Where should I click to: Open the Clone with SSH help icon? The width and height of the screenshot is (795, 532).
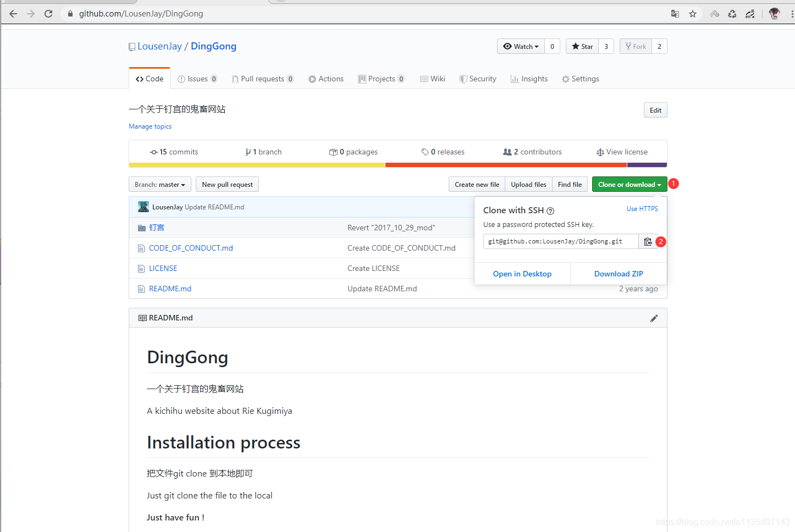pos(550,210)
